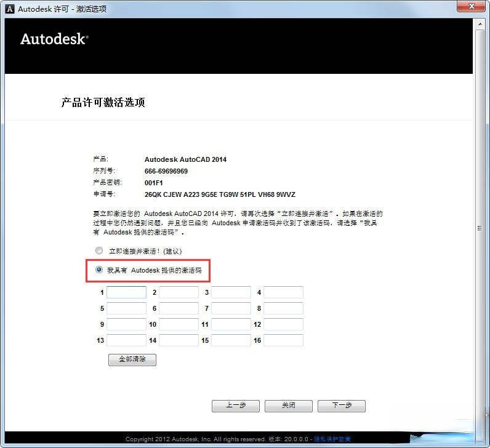Select the connect and activate now radio button
This screenshot has width=490, height=448.
click(99, 250)
